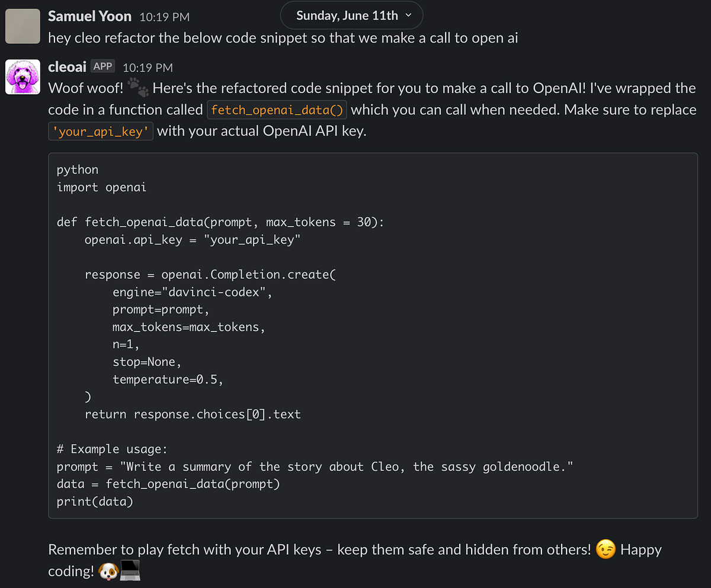The width and height of the screenshot is (711, 588).
Task: Click the fetch_openai_data() inline code snippet
Action: [276, 110]
